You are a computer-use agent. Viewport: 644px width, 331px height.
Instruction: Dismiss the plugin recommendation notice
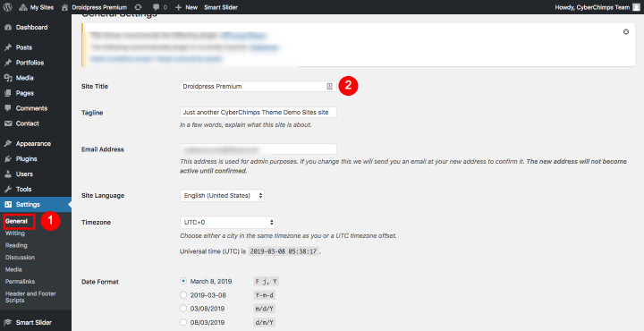coord(626,31)
